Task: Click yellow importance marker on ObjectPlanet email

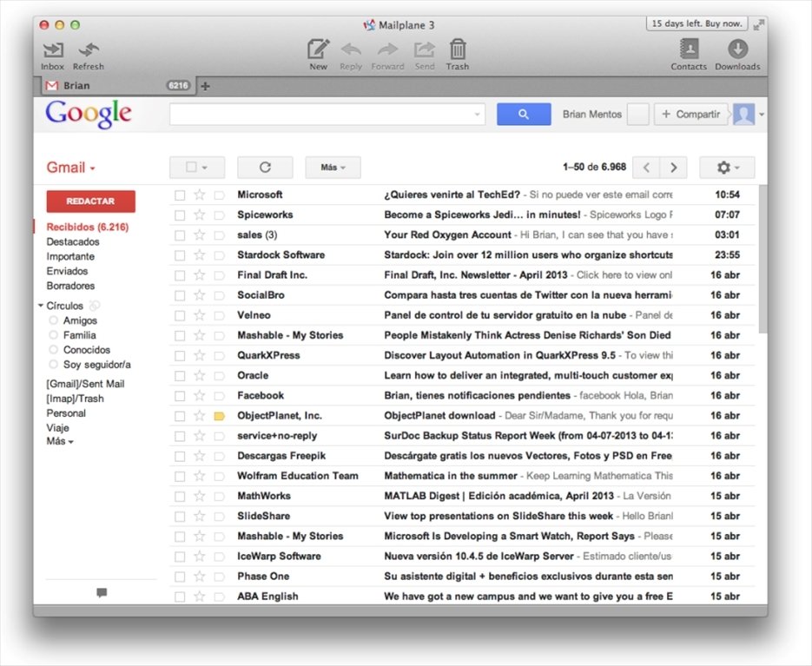Action: click(219, 416)
